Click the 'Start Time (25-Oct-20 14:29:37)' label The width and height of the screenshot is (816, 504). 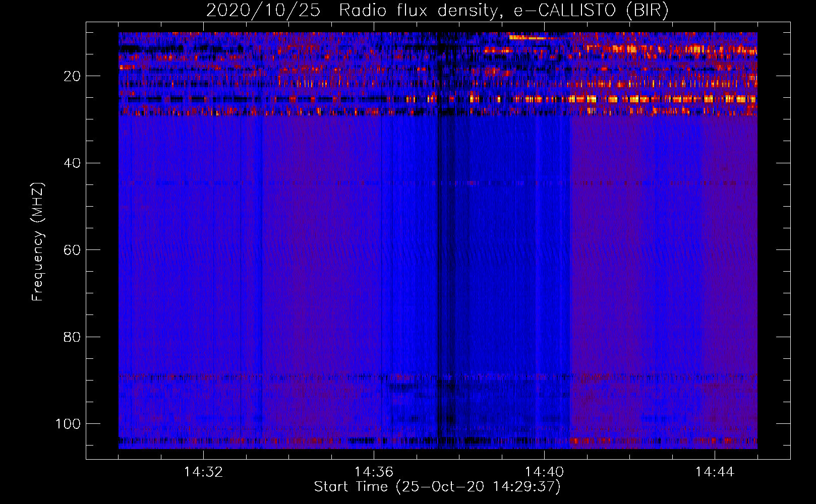point(437,487)
